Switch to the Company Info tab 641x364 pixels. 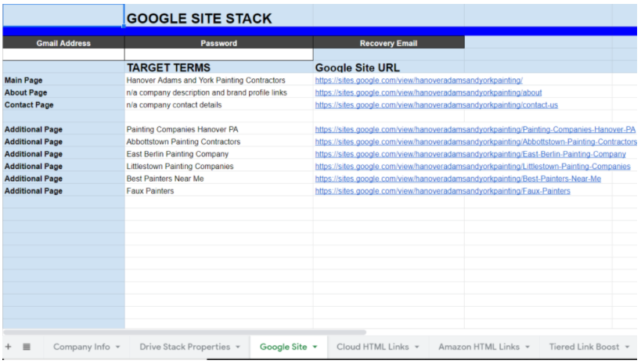click(81, 347)
